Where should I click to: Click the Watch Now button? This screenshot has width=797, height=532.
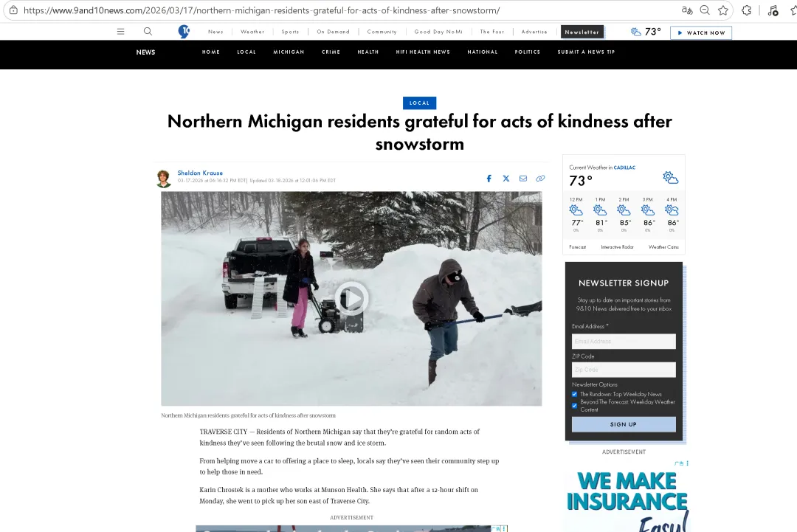pos(701,32)
